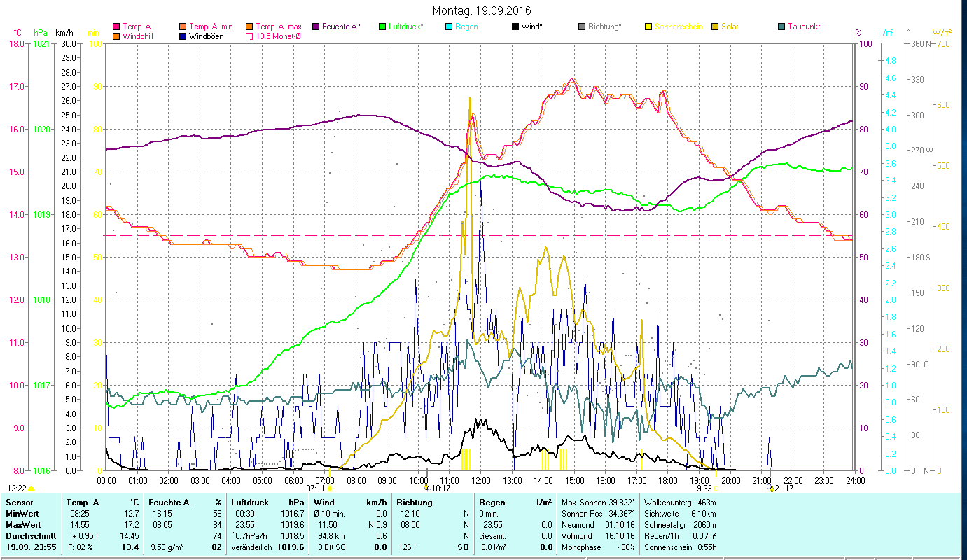The height and width of the screenshot is (560, 967).
Task: Click the Durchschnitt row label
Action: [x=31, y=535]
